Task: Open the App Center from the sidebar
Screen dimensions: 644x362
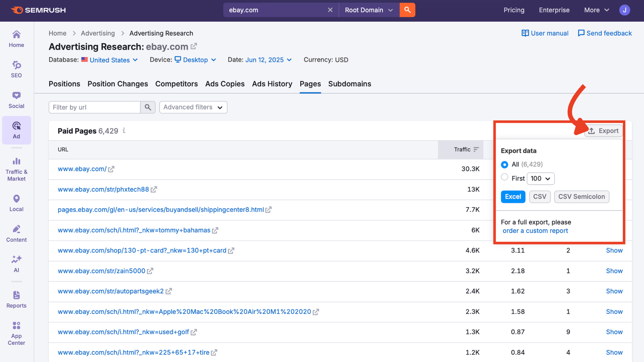Action: (16, 333)
